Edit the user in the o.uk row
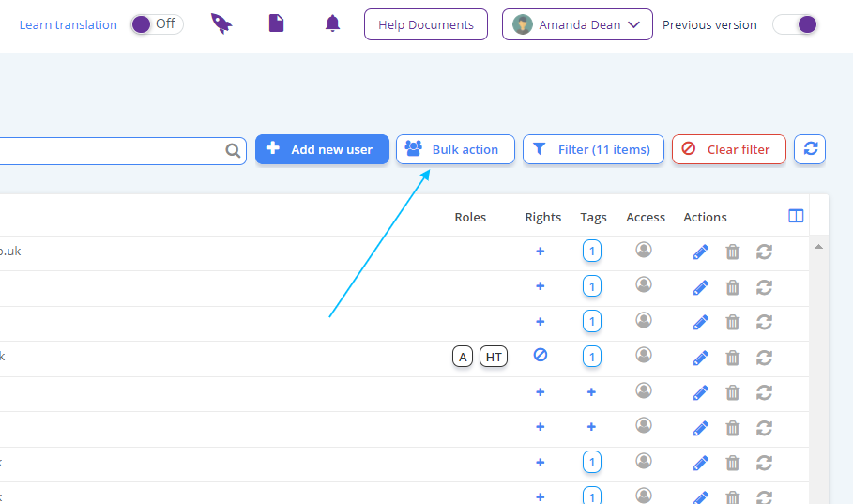Image resolution: width=853 pixels, height=504 pixels. [x=701, y=252]
